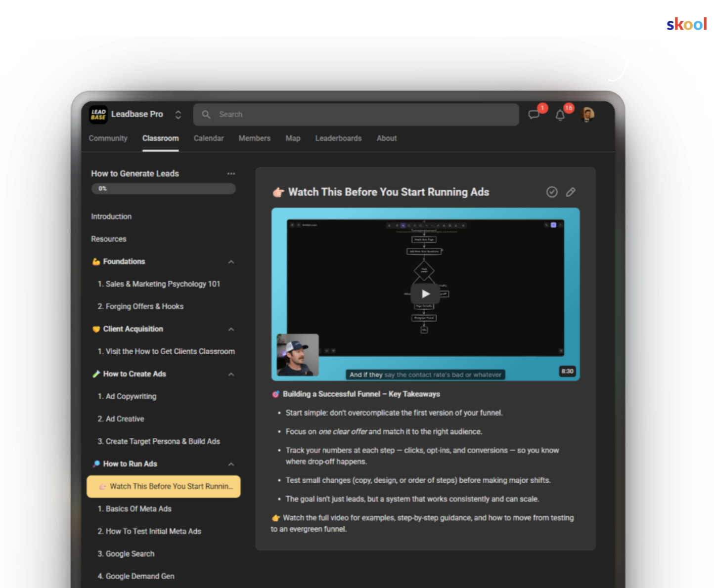Open the three-dot menu next to How to Generate Leads
This screenshot has height=588, width=714.
[x=231, y=173]
